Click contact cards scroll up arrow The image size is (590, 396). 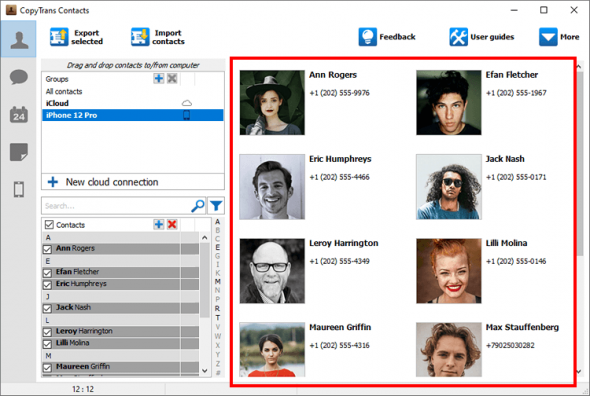click(x=579, y=66)
